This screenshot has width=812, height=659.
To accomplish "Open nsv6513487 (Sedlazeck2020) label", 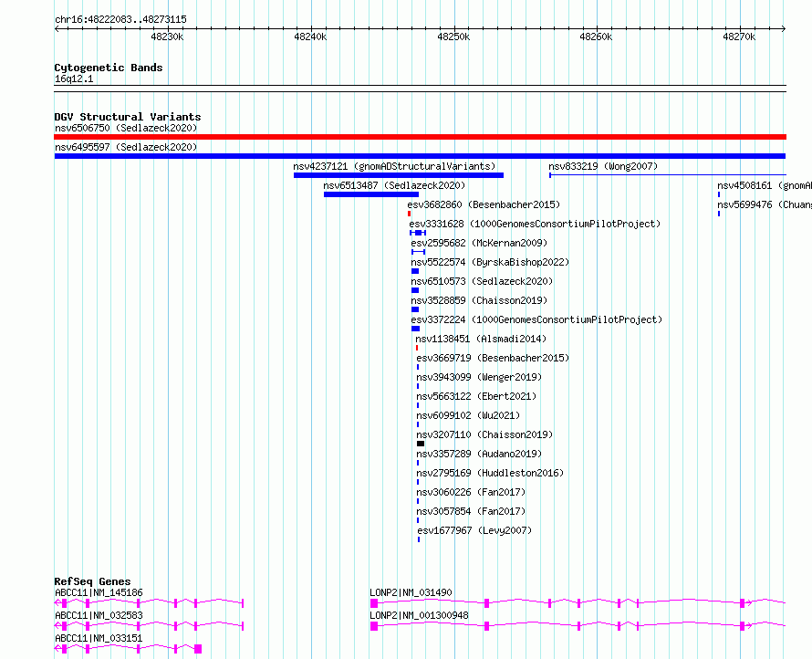I will [394, 185].
